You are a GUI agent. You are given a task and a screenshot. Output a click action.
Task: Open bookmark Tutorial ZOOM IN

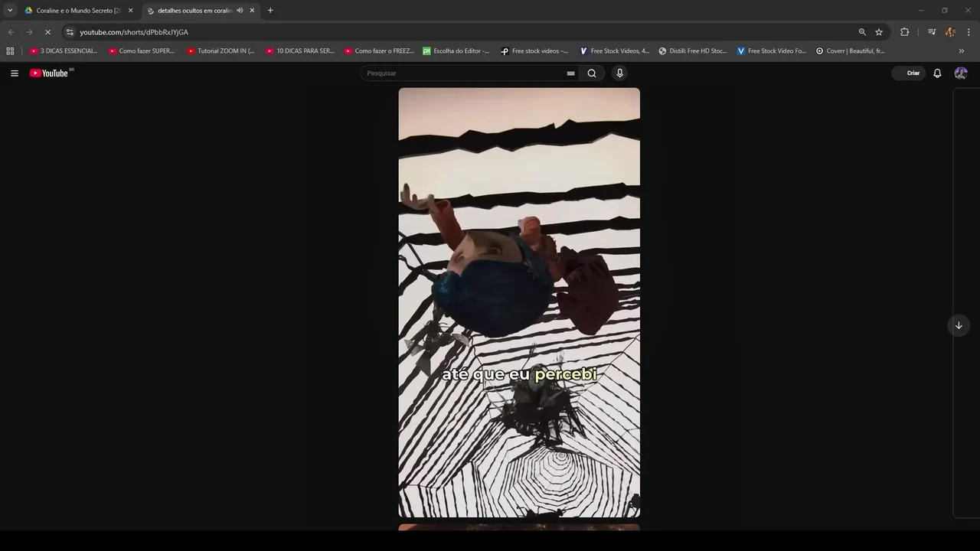(221, 51)
